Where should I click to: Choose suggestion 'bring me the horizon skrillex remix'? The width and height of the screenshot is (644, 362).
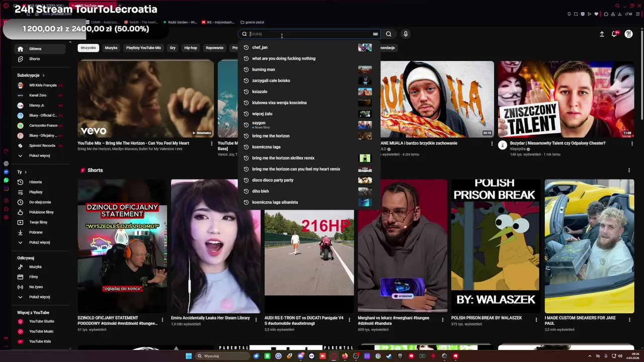[309, 158]
